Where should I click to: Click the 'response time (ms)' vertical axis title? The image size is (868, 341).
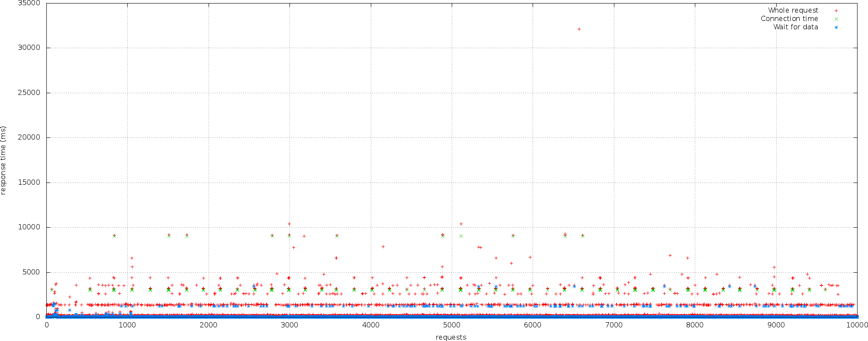point(3,160)
